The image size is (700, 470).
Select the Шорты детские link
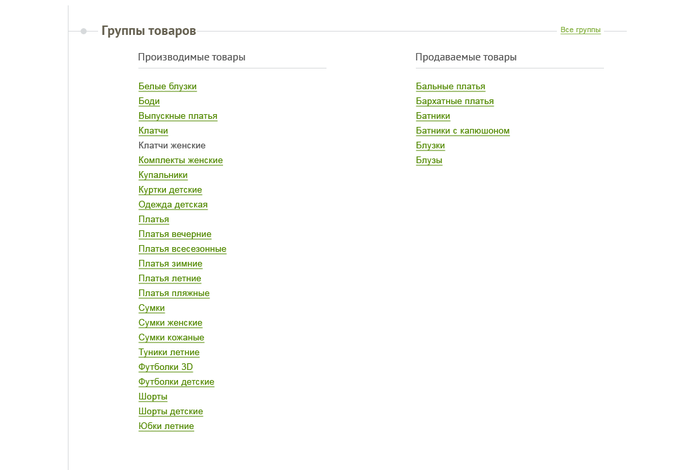[x=171, y=411]
